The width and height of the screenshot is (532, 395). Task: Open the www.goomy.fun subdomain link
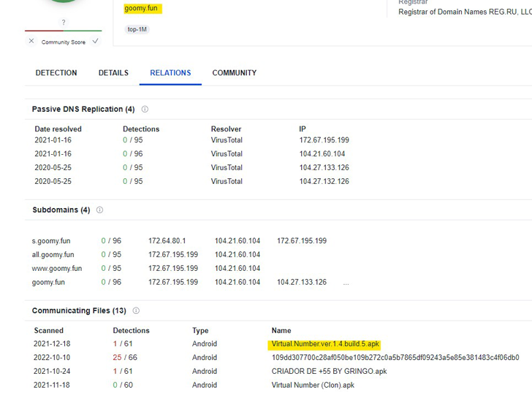coord(57,269)
